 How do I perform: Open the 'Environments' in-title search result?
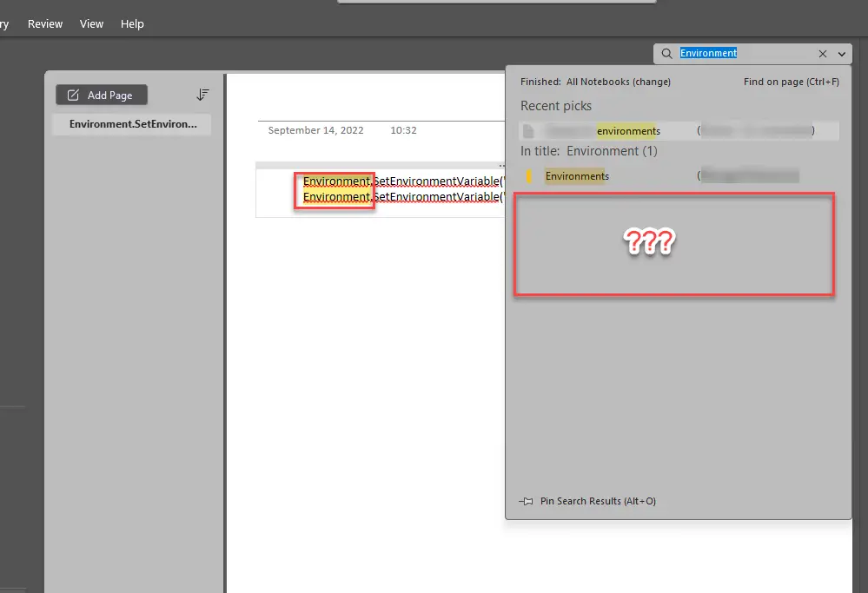tap(577, 176)
